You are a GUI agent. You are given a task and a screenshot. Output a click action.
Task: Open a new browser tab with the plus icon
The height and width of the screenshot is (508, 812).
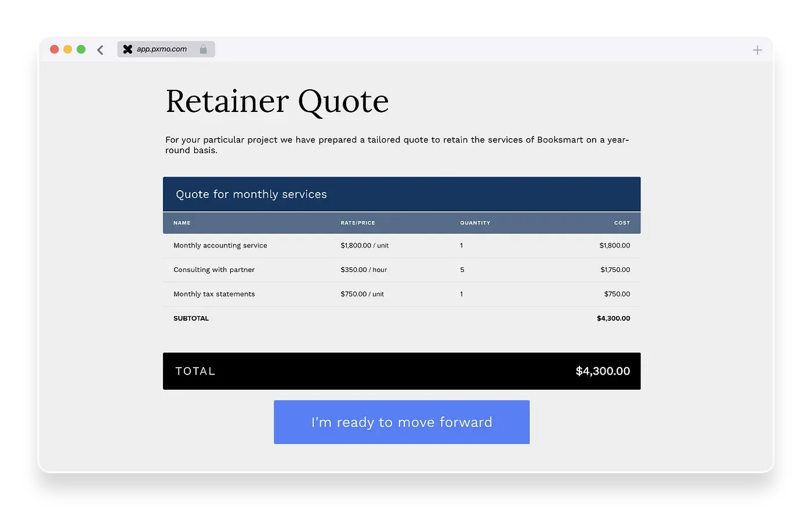[757, 49]
